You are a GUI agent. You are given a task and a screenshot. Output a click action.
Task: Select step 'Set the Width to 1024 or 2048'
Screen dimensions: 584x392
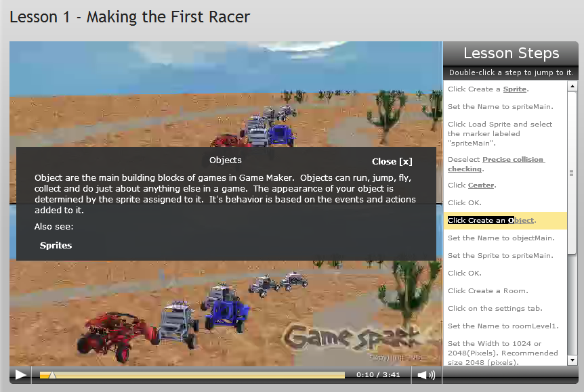coord(503,353)
